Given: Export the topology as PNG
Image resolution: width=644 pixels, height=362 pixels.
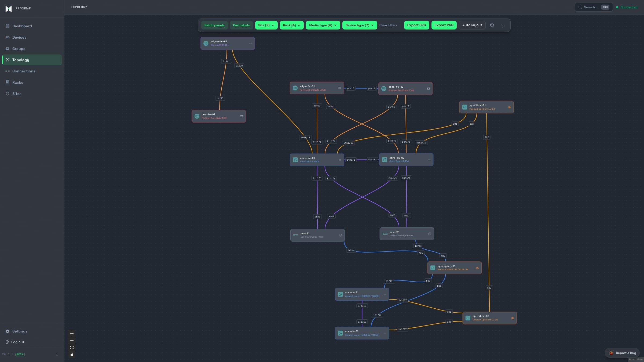Looking at the screenshot, I should pyautogui.click(x=444, y=25).
